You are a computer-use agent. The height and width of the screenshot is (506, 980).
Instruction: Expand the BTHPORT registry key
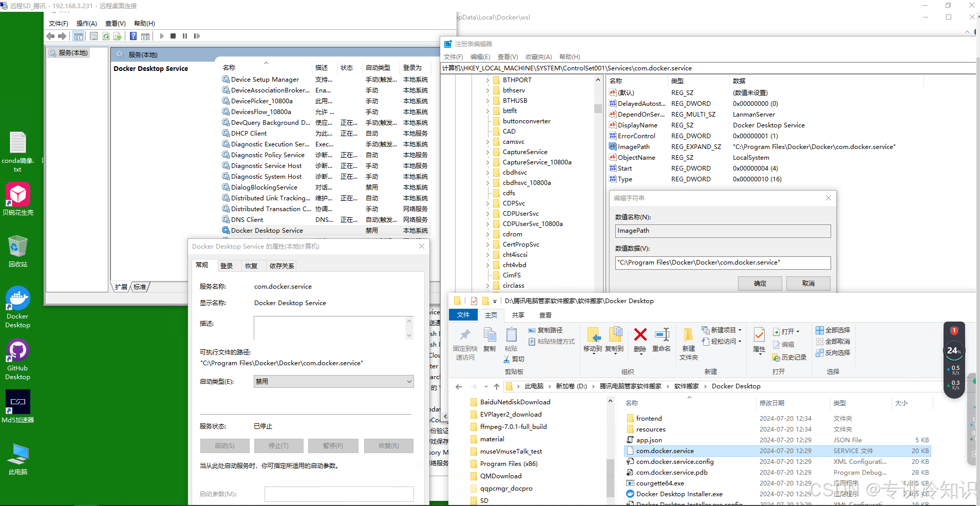tap(488, 80)
